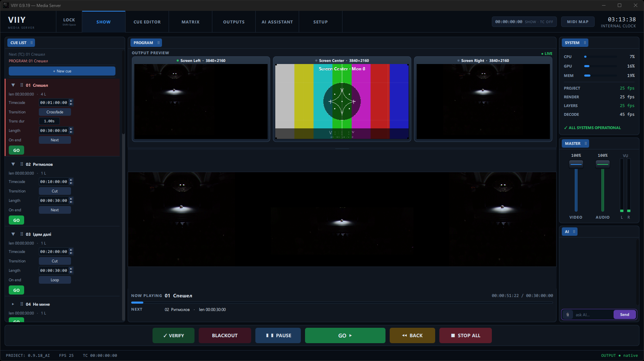Click the ALL SYSTEMS OPERATIONAL status text
Screen dimensions: 644x361
[592, 128]
